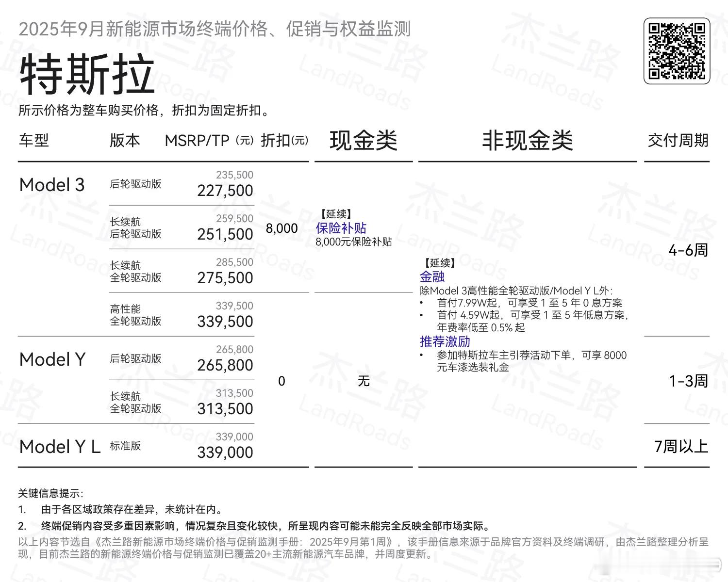
Task: Select the 现金类 column header
Action: (x=364, y=141)
